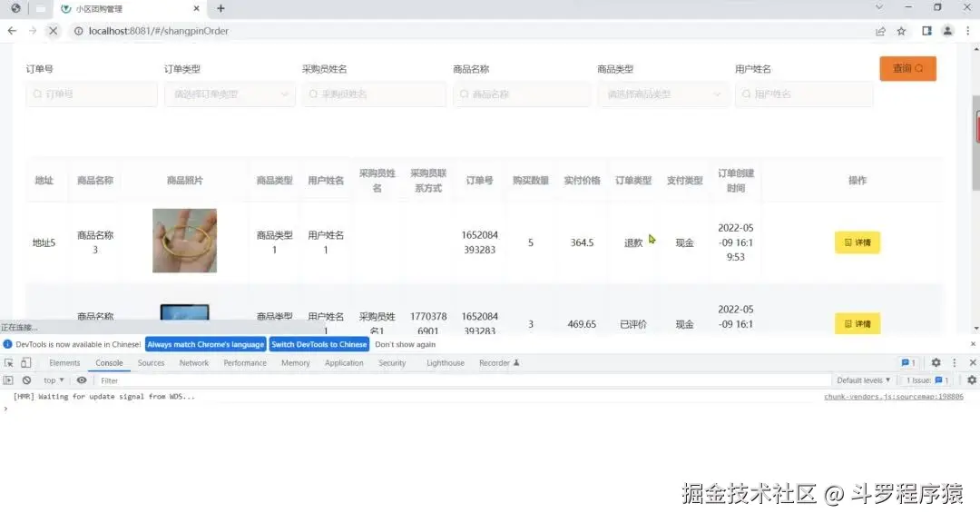
Task: Click the monitor product photo thumbnail
Action: [x=184, y=312]
